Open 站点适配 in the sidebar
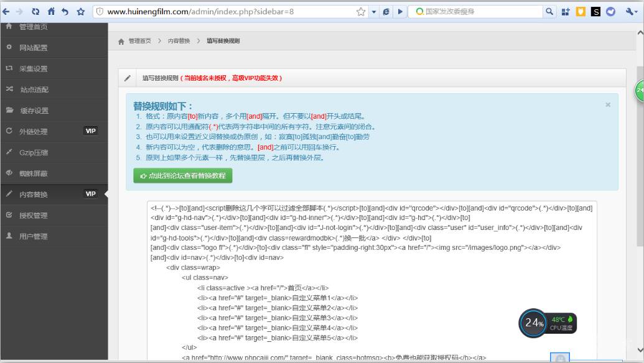This screenshot has width=644, height=363. (x=54, y=90)
